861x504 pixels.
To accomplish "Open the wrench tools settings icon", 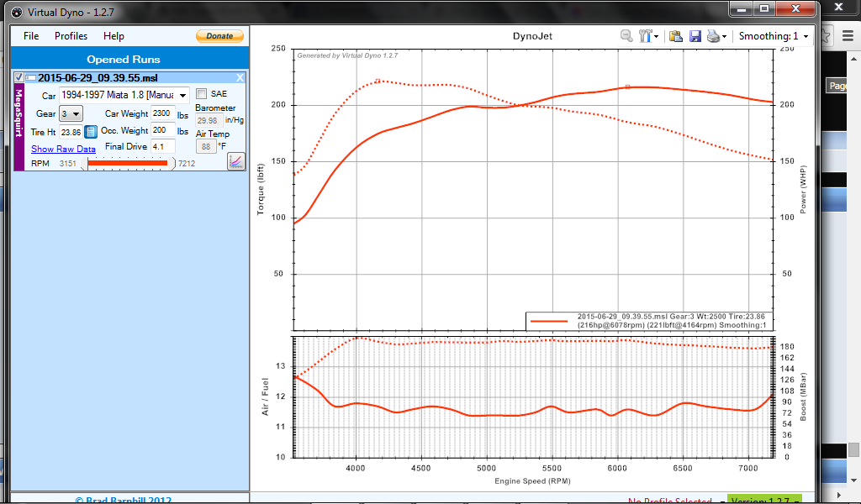I will [646, 36].
